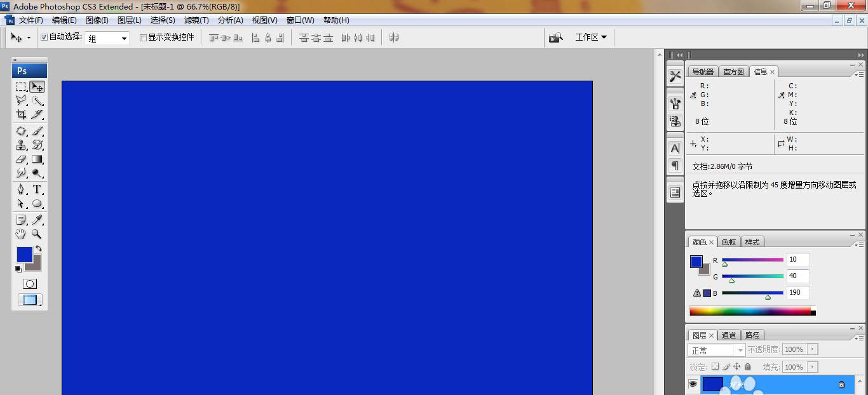Open 填充 fill slider arrow

coord(813,367)
